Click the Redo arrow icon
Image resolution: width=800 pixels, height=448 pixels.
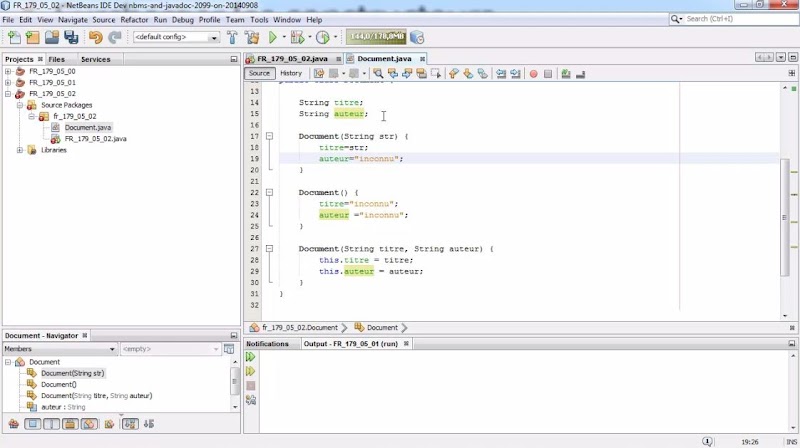(x=115, y=37)
